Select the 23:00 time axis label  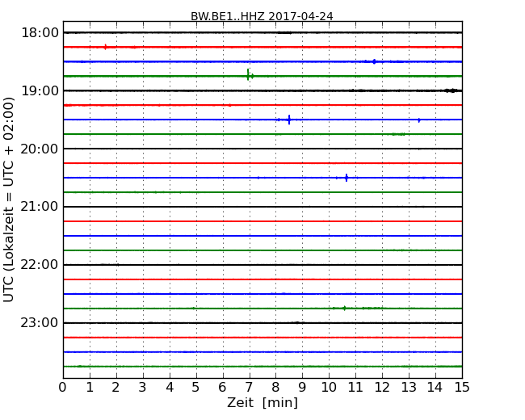click(x=40, y=323)
